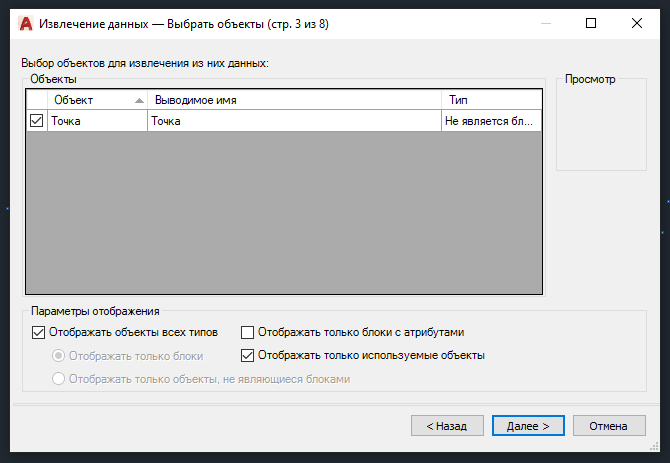Maximize the data extraction dialog window

[x=590, y=22]
